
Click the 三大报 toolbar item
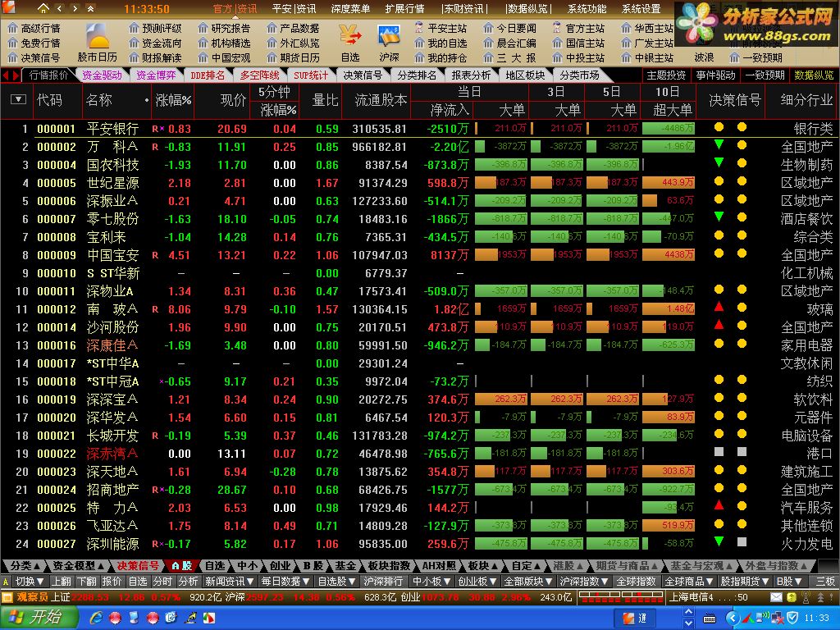point(509,57)
